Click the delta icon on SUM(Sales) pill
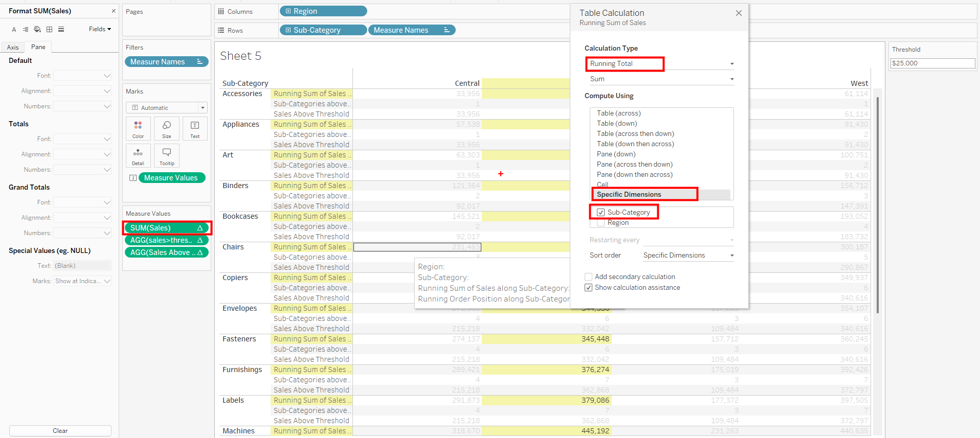 pos(200,228)
